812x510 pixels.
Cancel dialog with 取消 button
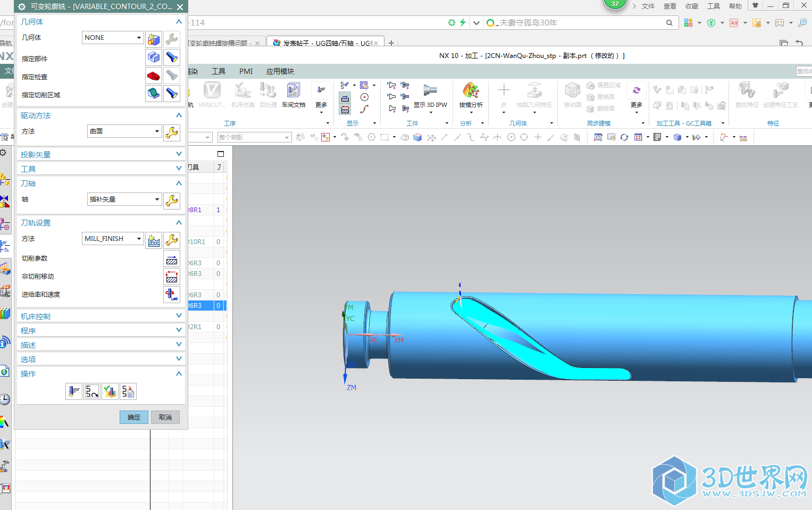click(165, 417)
